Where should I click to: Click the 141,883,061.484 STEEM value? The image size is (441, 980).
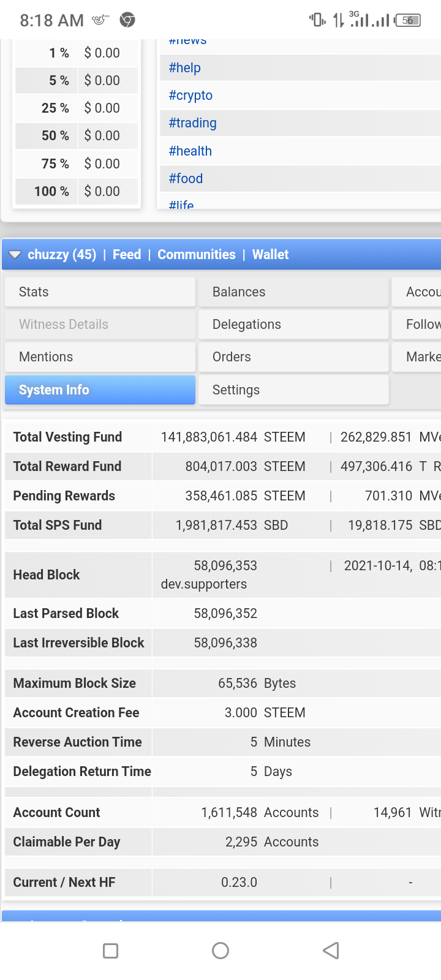(233, 437)
